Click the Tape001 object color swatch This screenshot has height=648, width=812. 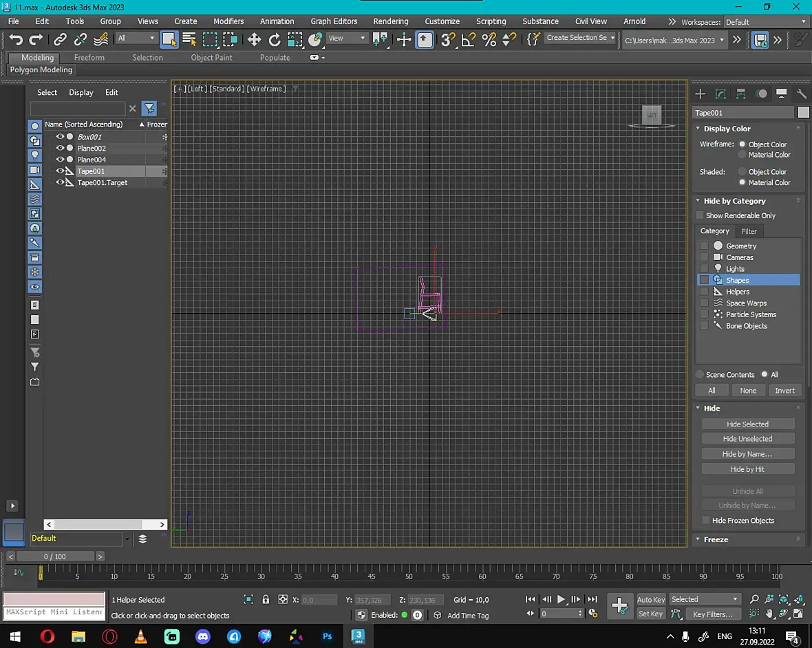coord(803,113)
